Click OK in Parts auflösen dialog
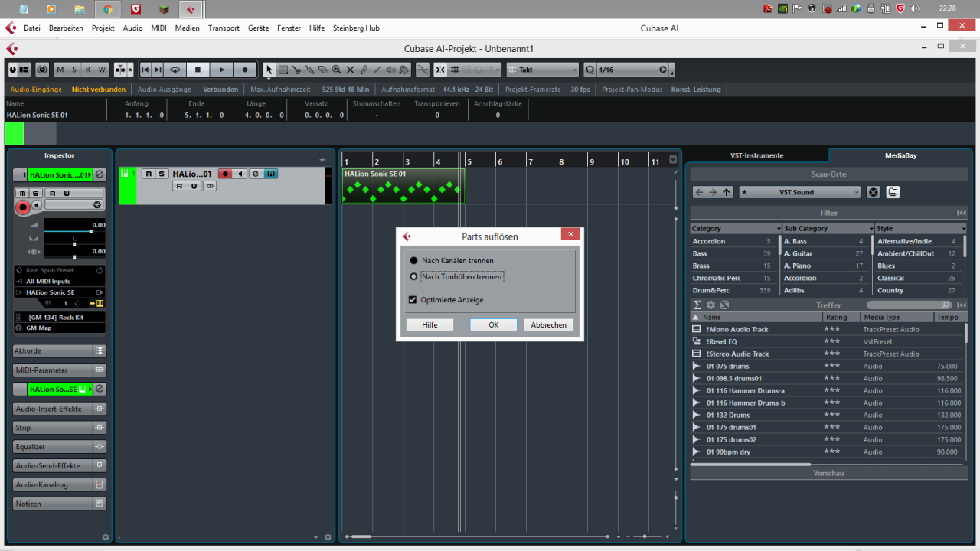The width and height of the screenshot is (980, 551). point(494,325)
